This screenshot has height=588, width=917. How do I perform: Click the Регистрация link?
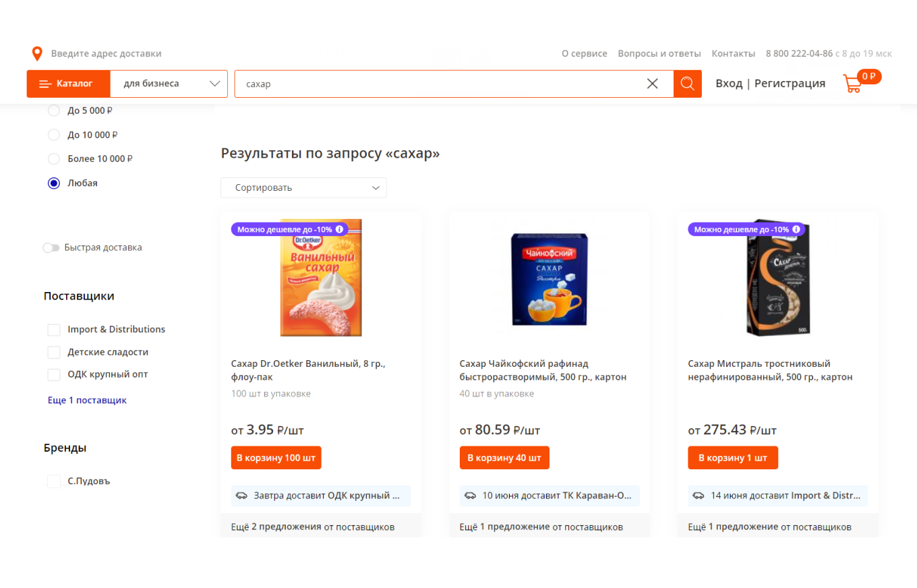click(x=790, y=84)
